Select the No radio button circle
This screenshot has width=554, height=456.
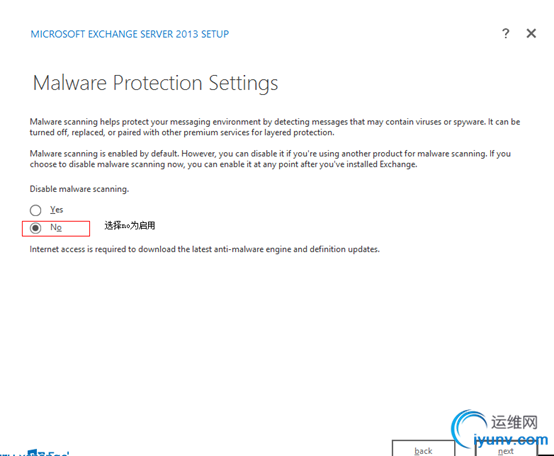(35, 228)
